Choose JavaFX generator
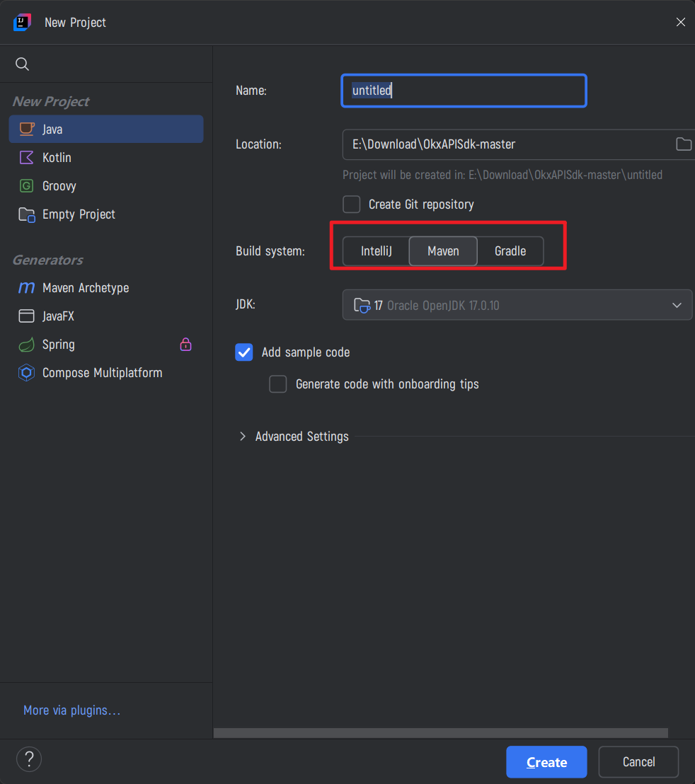695x784 pixels. coord(106,316)
